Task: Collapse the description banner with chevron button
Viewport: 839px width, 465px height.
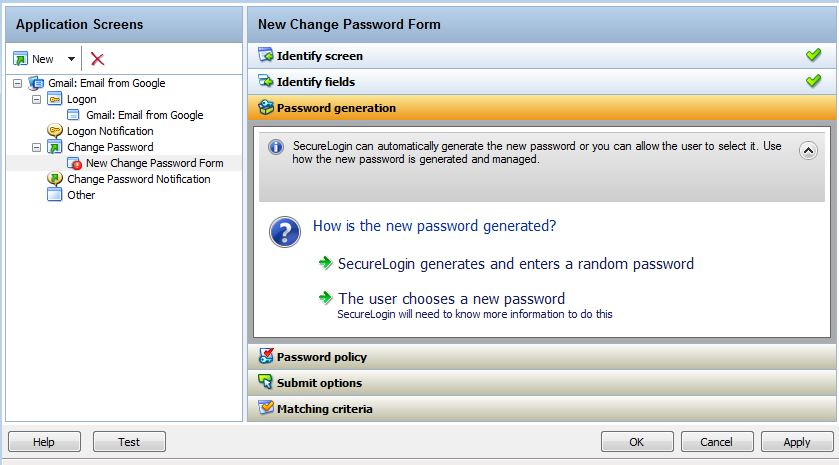Action: 809,151
